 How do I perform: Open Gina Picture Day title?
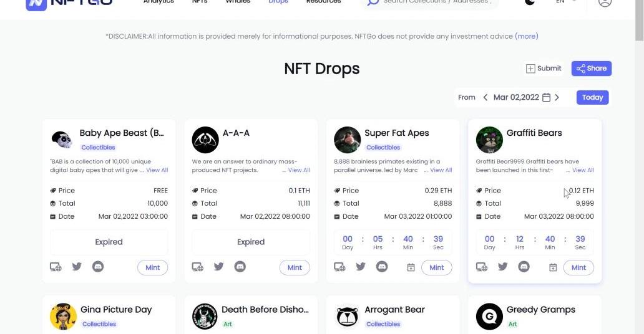pos(116,310)
